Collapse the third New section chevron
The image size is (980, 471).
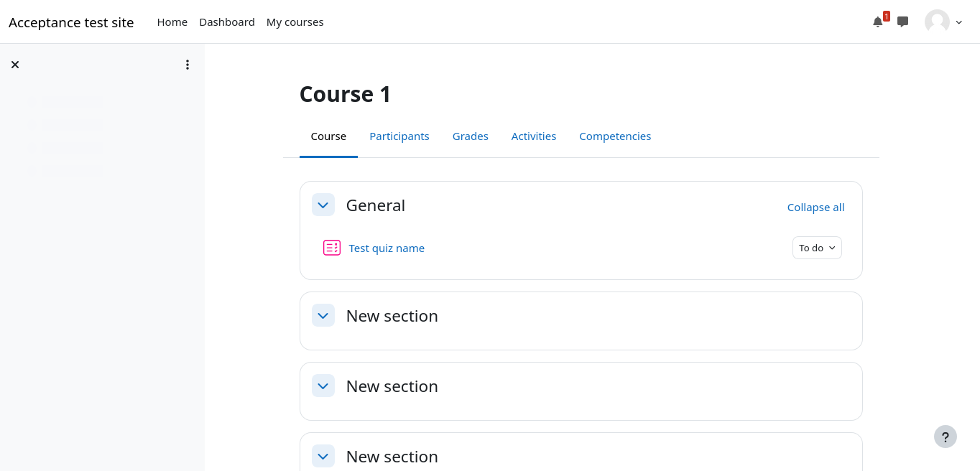(x=323, y=456)
